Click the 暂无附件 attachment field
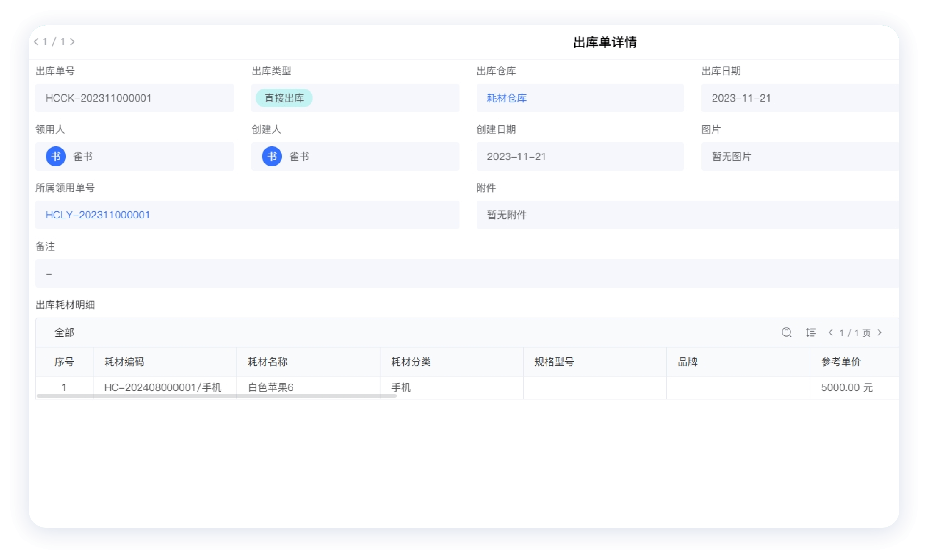 (x=688, y=215)
